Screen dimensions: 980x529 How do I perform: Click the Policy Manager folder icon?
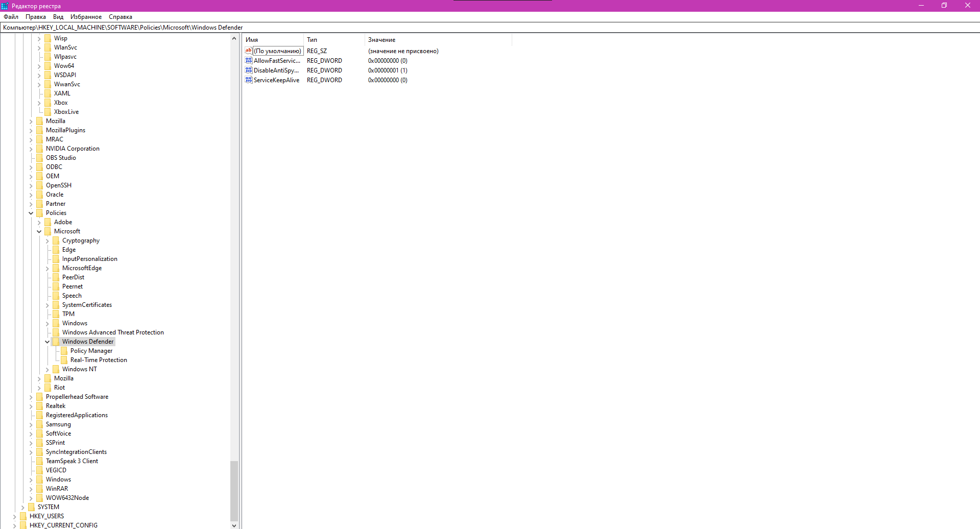pos(64,351)
